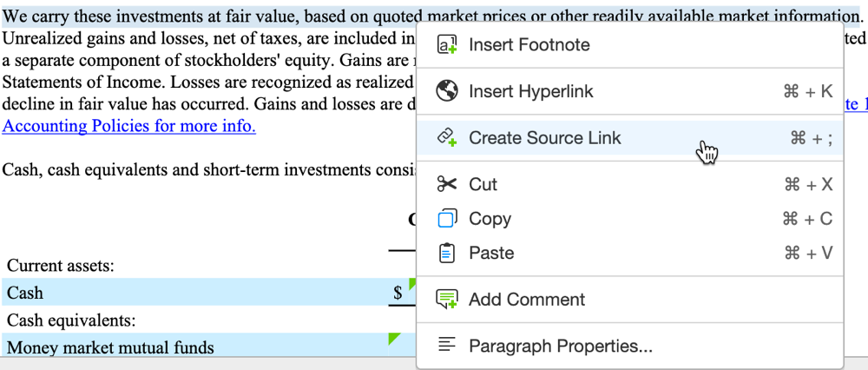Click the green triangle marker in Cash row
Viewport: 868px width, 370px height.
pyautogui.click(x=412, y=282)
